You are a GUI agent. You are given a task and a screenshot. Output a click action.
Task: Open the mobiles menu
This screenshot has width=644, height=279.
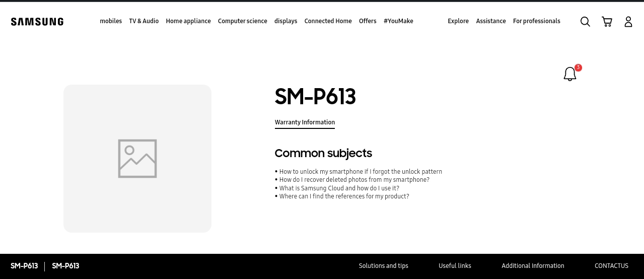[x=111, y=21]
